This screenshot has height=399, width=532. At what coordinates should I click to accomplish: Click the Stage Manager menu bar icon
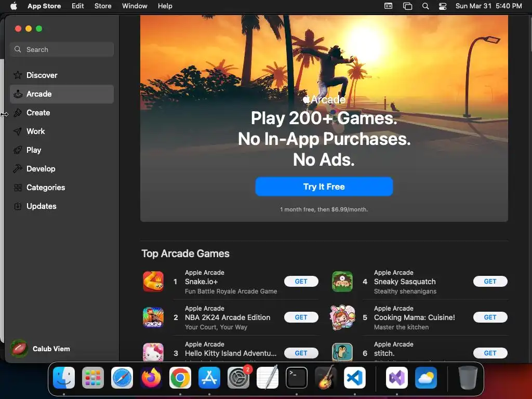point(407,6)
